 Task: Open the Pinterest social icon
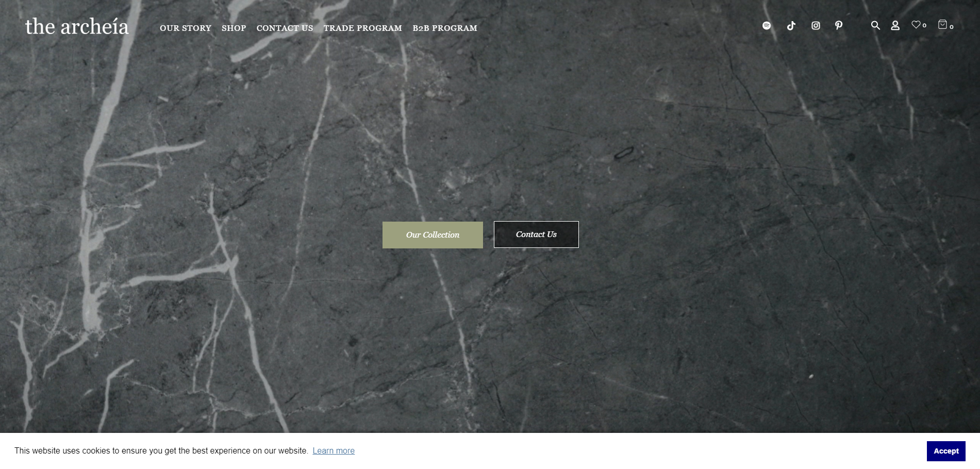click(839, 26)
